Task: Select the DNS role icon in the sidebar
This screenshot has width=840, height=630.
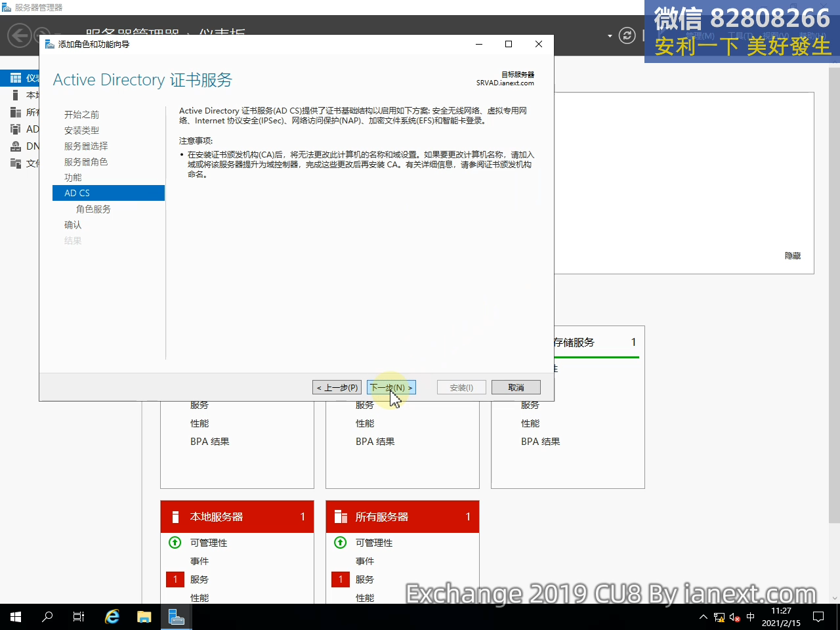Action: click(x=16, y=146)
